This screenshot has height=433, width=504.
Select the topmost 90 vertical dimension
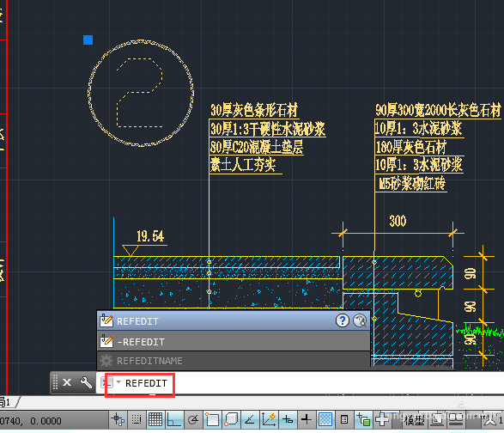click(x=470, y=273)
